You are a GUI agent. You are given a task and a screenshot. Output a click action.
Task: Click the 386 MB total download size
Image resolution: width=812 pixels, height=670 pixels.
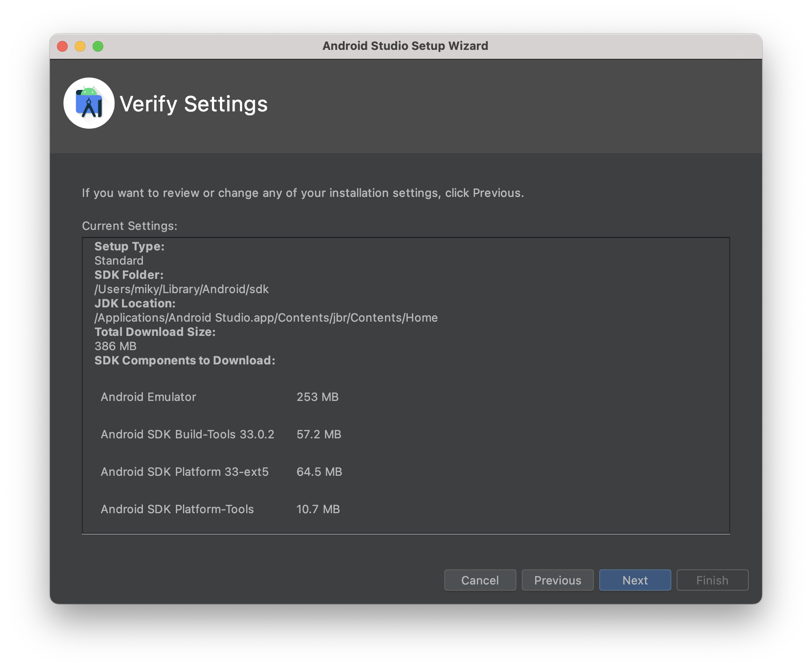[x=116, y=346]
